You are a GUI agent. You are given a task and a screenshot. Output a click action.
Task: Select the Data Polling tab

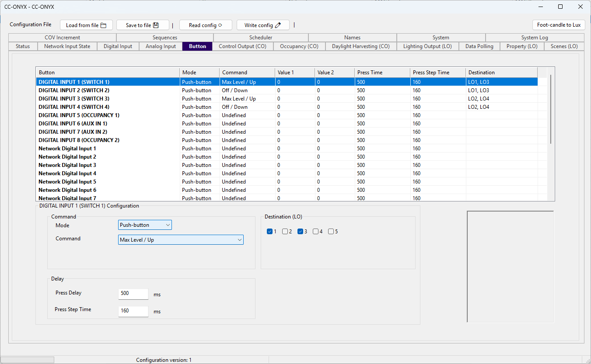[x=479, y=46]
